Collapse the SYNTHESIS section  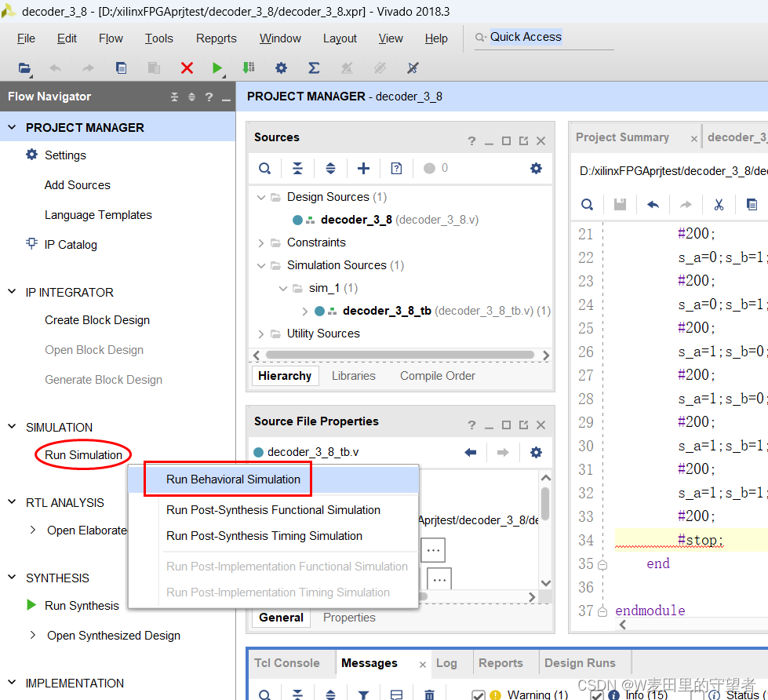[x=13, y=578]
